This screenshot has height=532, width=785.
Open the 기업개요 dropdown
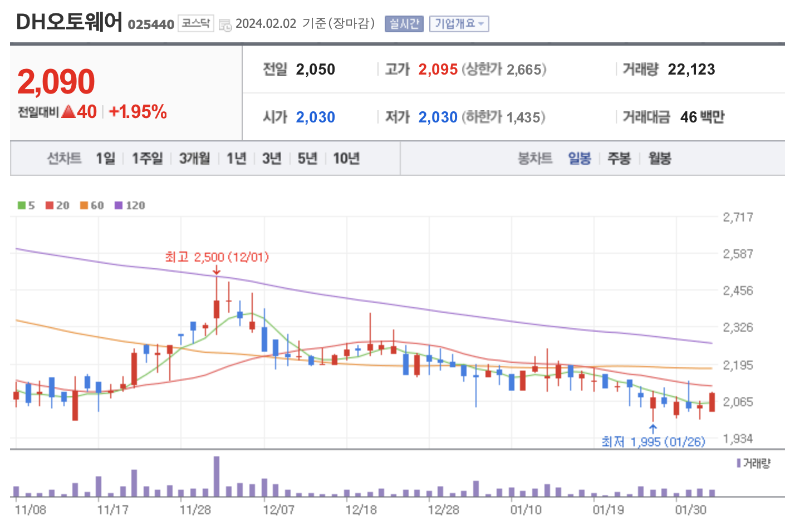pos(459,24)
